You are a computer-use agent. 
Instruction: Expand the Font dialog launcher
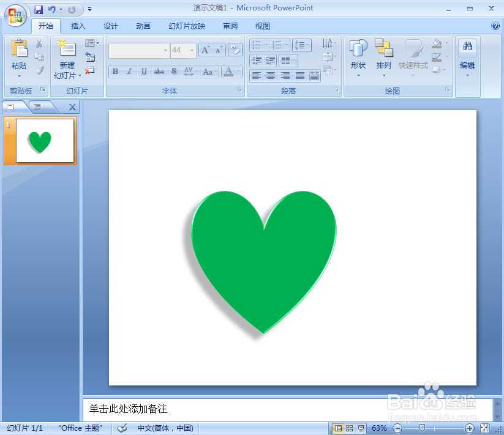[239, 89]
